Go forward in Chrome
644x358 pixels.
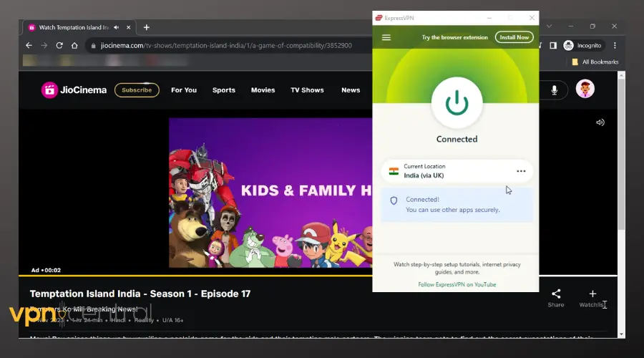44,46
